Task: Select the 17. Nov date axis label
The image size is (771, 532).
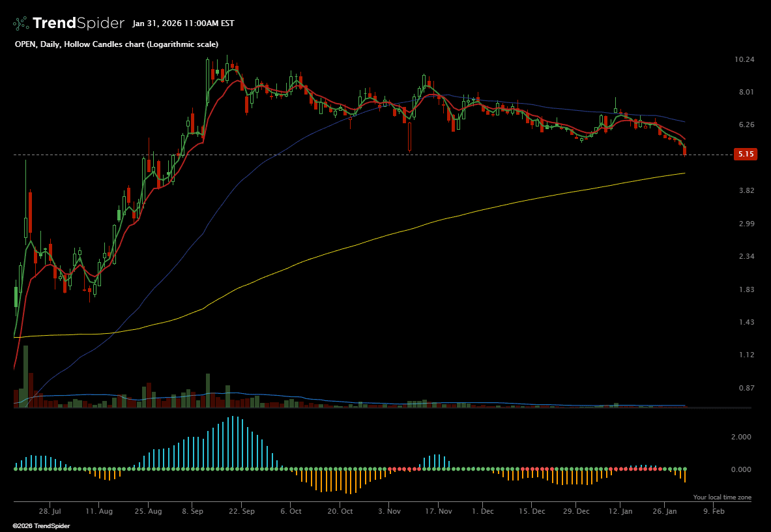Action: pyautogui.click(x=439, y=512)
